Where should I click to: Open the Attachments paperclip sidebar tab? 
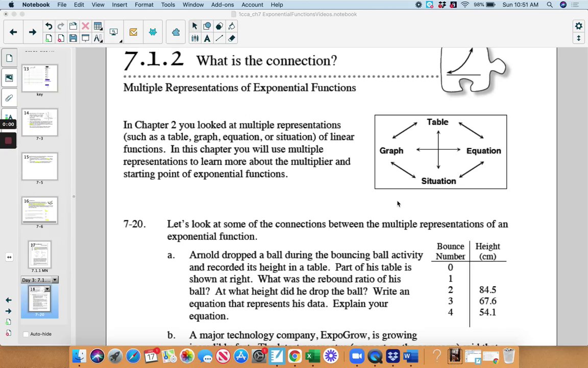click(9, 98)
